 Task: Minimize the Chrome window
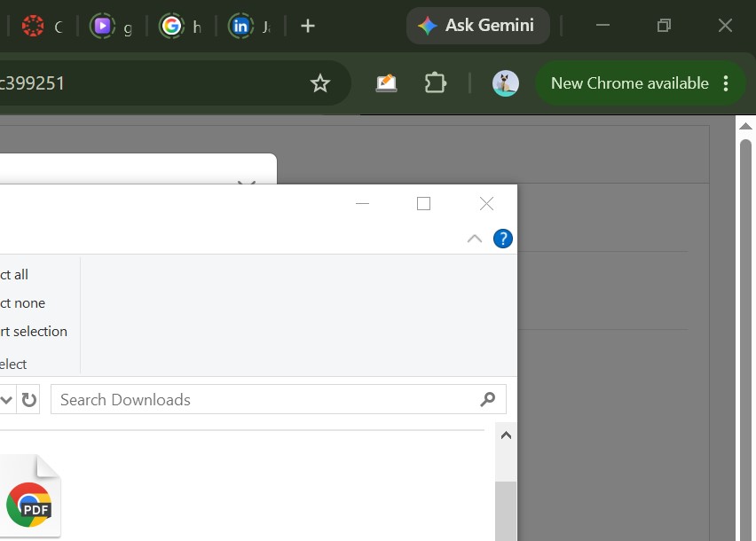coord(602,26)
